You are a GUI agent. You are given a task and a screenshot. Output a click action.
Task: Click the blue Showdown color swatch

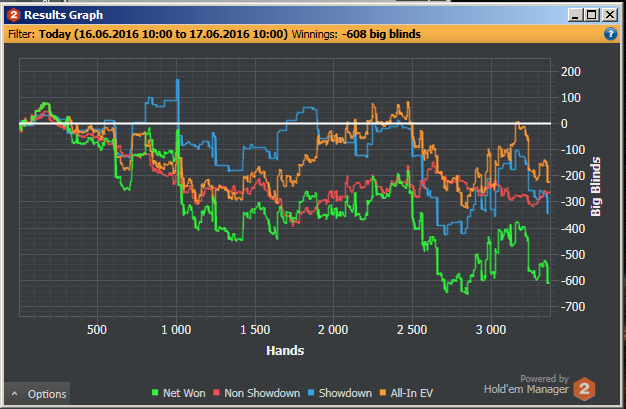(x=311, y=393)
